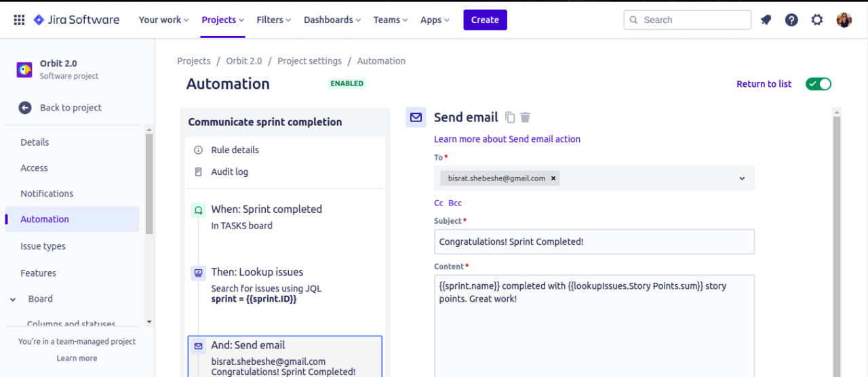This screenshot has height=377, width=868.
Task: Click the Back to project arrow icon
Action: pos(25,107)
